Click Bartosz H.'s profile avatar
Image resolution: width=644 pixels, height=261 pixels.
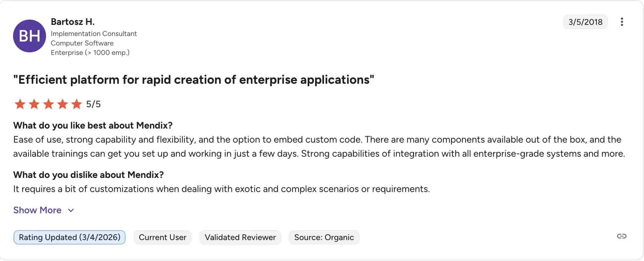(29, 36)
